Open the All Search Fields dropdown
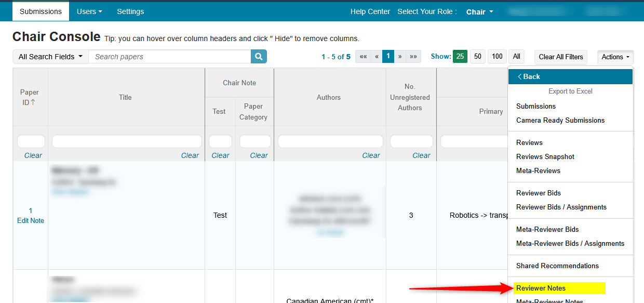Viewport: 644px width, 303px height. pyautogui.click(x=50, y=57)
